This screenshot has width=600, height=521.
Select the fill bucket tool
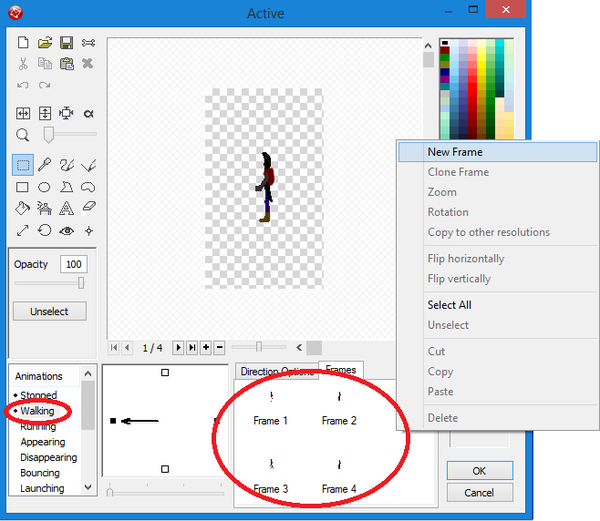point(22,209)
